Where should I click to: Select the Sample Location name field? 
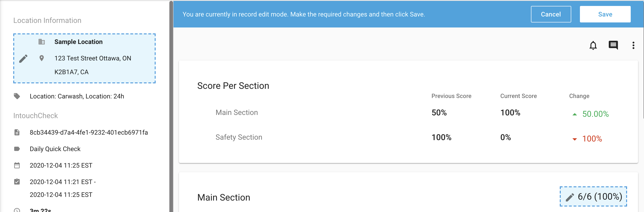click(78, 42)
